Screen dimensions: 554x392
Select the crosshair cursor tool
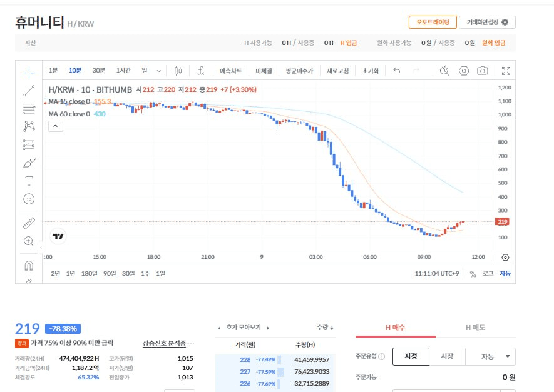[29, 73]
